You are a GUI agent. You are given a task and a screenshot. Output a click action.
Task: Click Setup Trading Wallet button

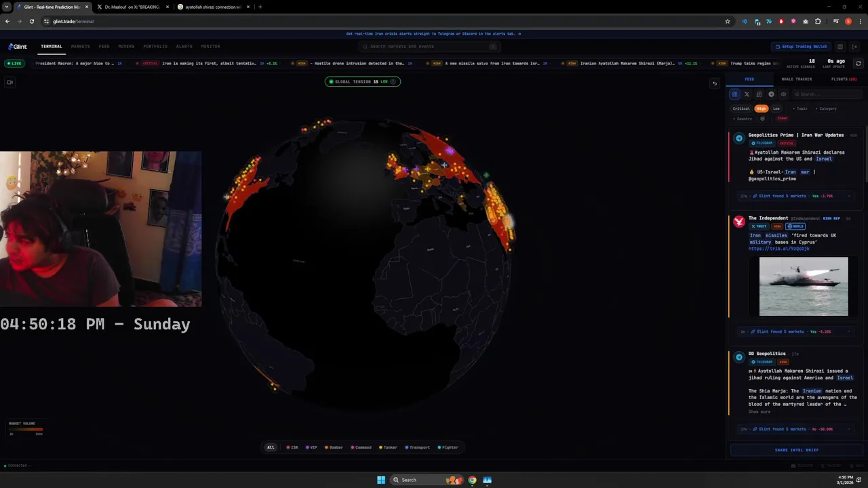point(802,47)
